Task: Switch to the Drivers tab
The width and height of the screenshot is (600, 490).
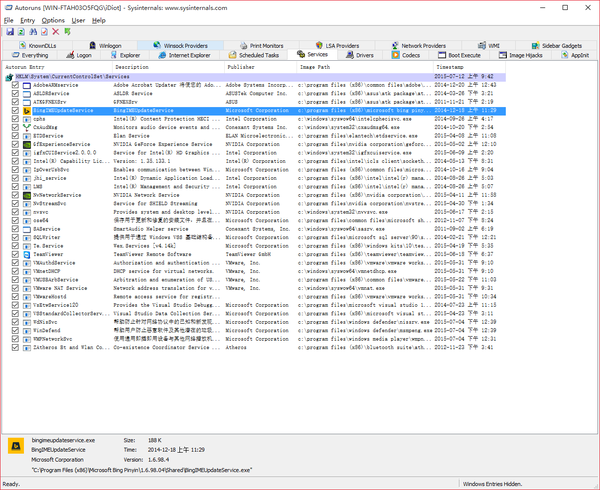Action: click(x=360, y=55)
